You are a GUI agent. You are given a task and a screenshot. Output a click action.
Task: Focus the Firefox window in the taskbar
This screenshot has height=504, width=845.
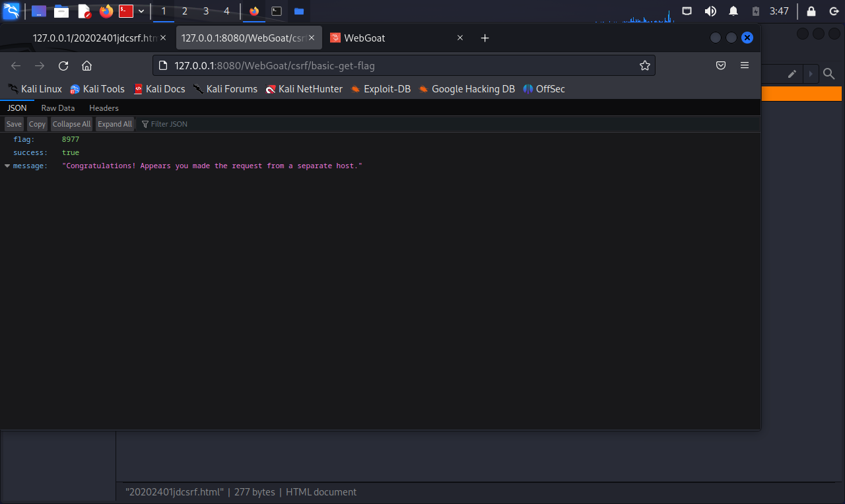pos(254,11)
